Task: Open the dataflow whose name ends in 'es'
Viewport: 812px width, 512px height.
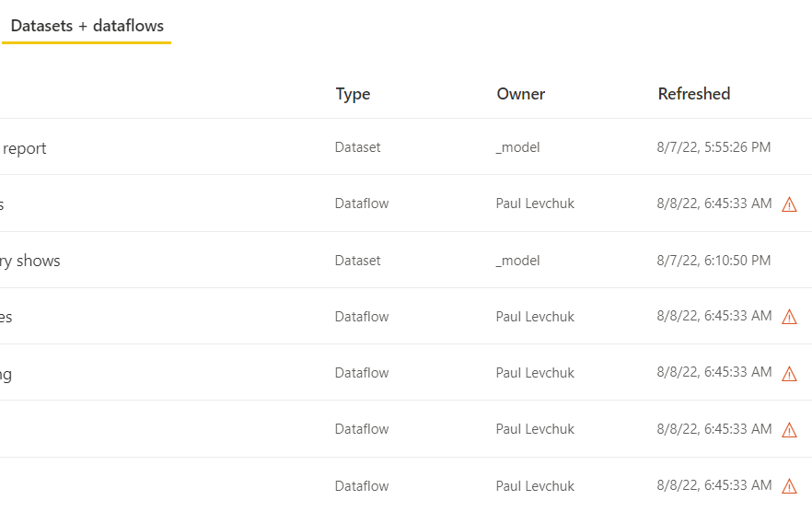Action: click(x=6, y=317)
